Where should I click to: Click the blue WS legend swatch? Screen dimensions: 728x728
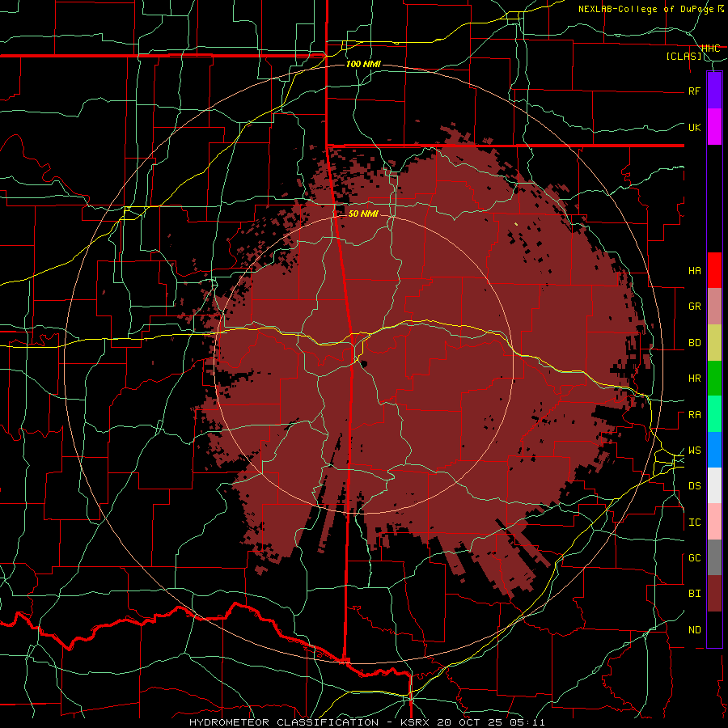pyautogui.click(x=714, y=450)
